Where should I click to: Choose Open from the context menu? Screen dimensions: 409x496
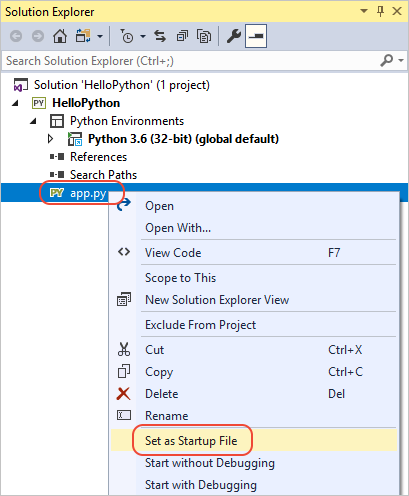click(x=254, y=206)
